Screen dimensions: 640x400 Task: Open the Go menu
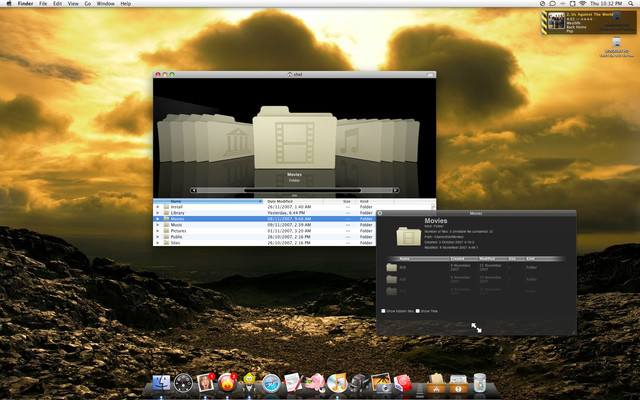click(x=87, y=4)
